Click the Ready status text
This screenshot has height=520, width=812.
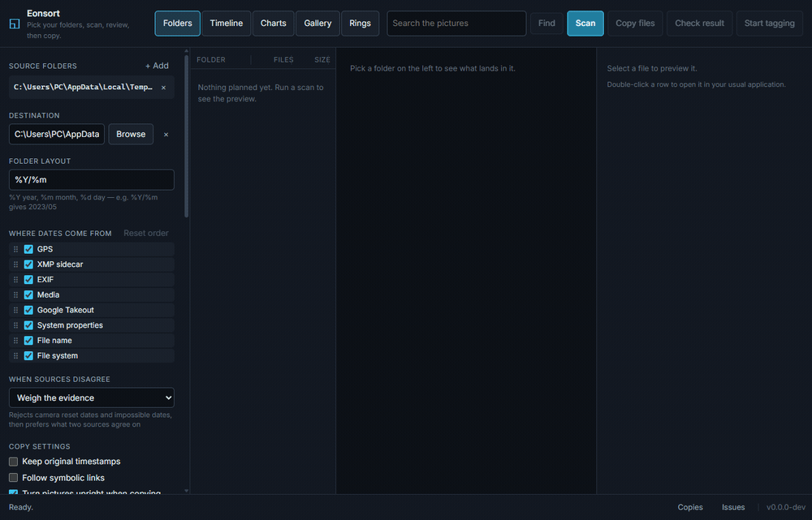pos(21,508)
